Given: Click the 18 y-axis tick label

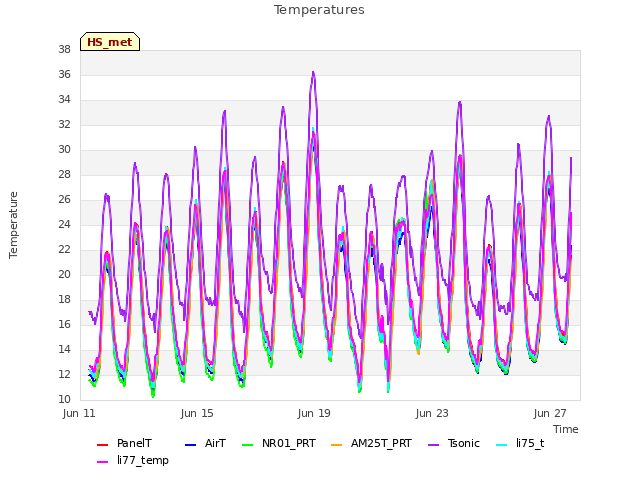Looking at the screenshot, I should pyautogui.click(x=64, y=300).
